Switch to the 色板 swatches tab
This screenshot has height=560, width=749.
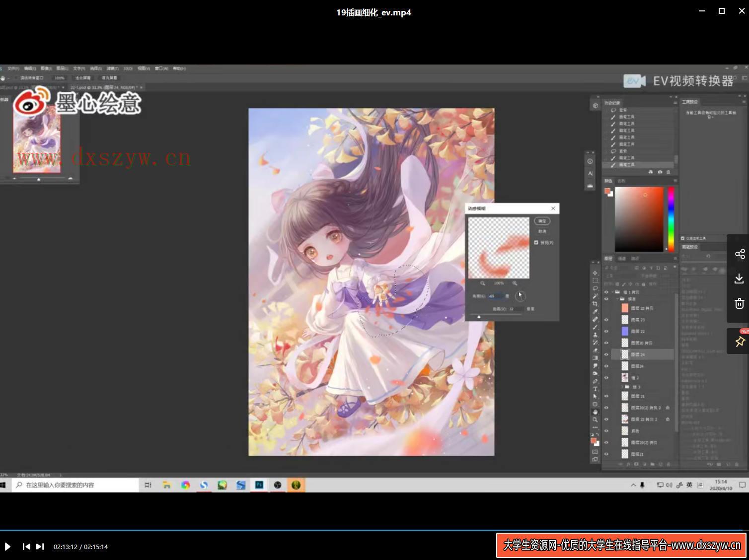click(621, 181)
